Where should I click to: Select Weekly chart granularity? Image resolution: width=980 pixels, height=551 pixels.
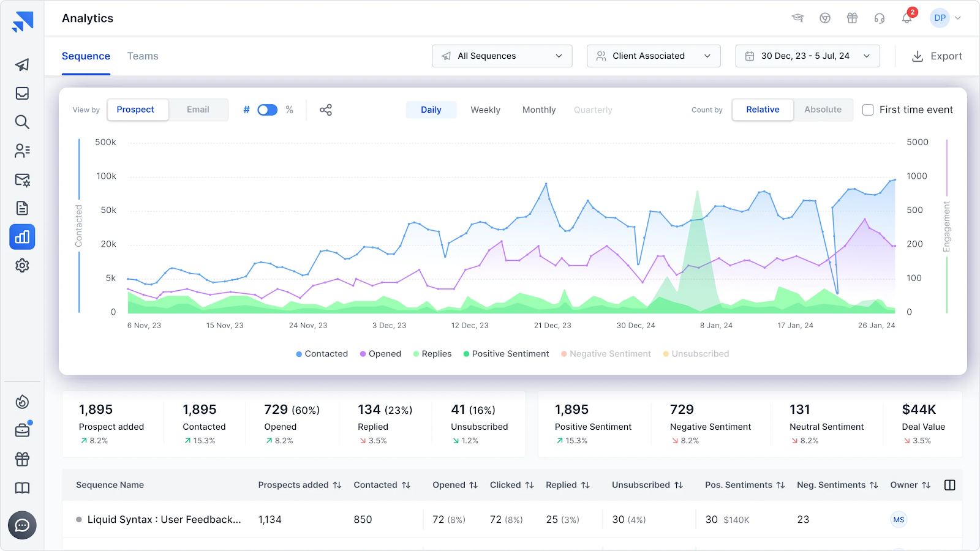point(485,110)
